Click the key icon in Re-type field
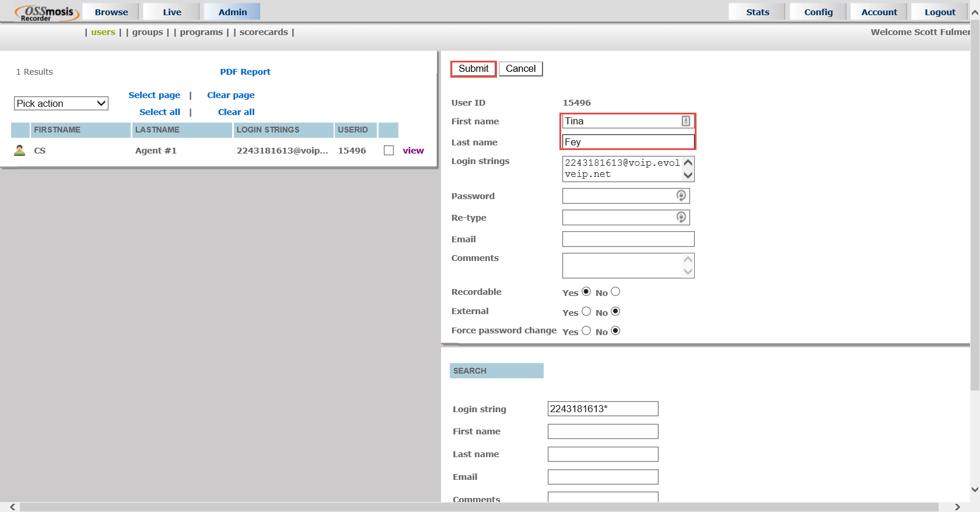Screen dimensions: 980x512 click(x=681, y=217)
